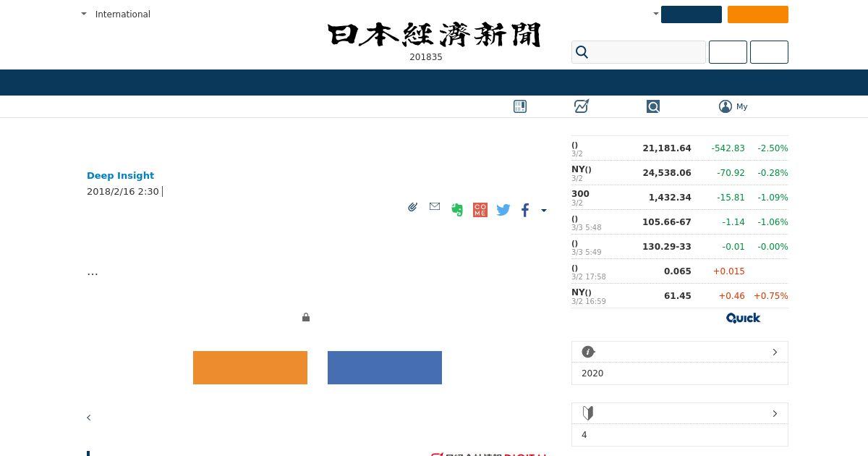Click the left chevron below the article

(x=89, y=418)
